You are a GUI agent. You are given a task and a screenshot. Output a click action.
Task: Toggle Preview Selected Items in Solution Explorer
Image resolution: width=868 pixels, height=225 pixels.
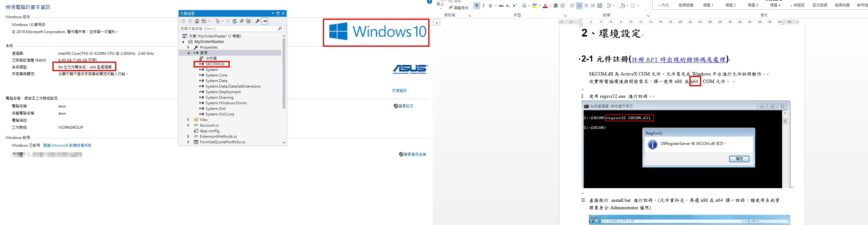pos(265,21)
